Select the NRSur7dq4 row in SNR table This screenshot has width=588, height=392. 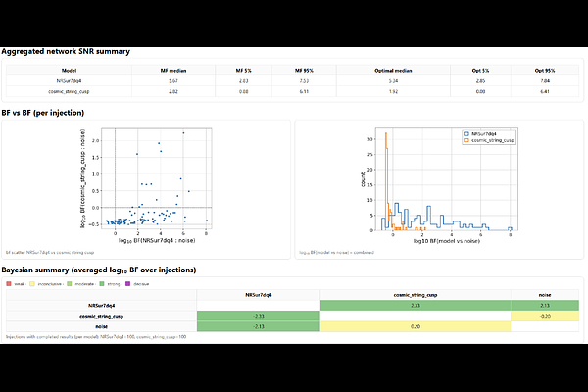[70, 81]
